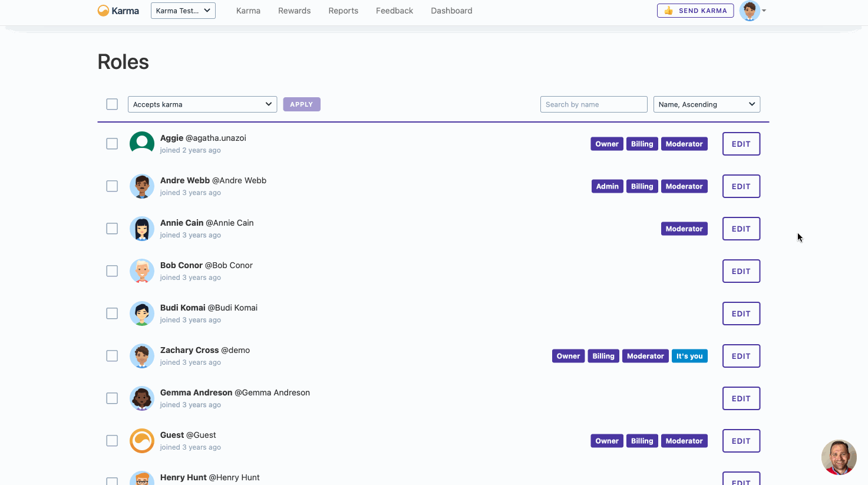Edit roles for Zachary Cross
Viewport: 868px width, 485px height.
coord(741,356)
